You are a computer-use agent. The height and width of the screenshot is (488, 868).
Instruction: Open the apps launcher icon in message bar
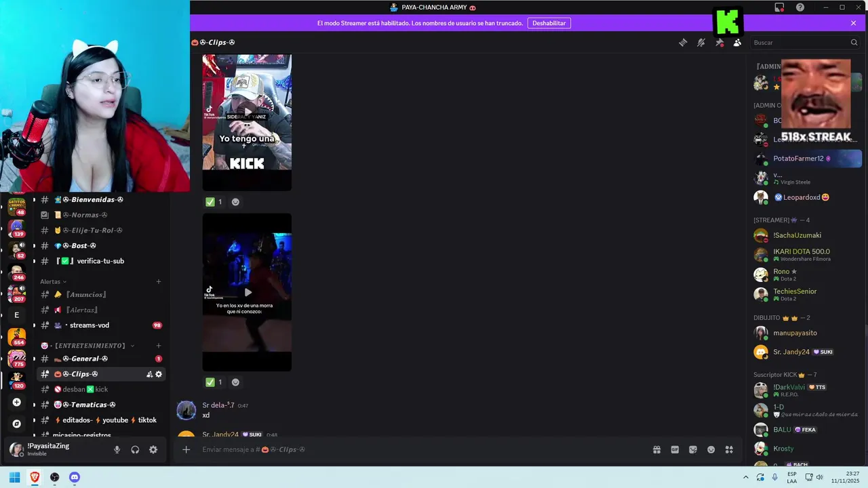[729, 449]
